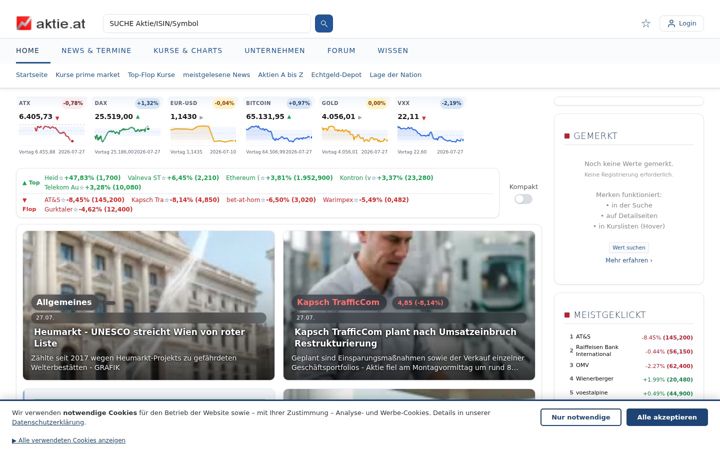This screenshot has width=720, height=450.
Task: Click Kapsch Tra -8,14% flop entry
Action: coord(175,200)
